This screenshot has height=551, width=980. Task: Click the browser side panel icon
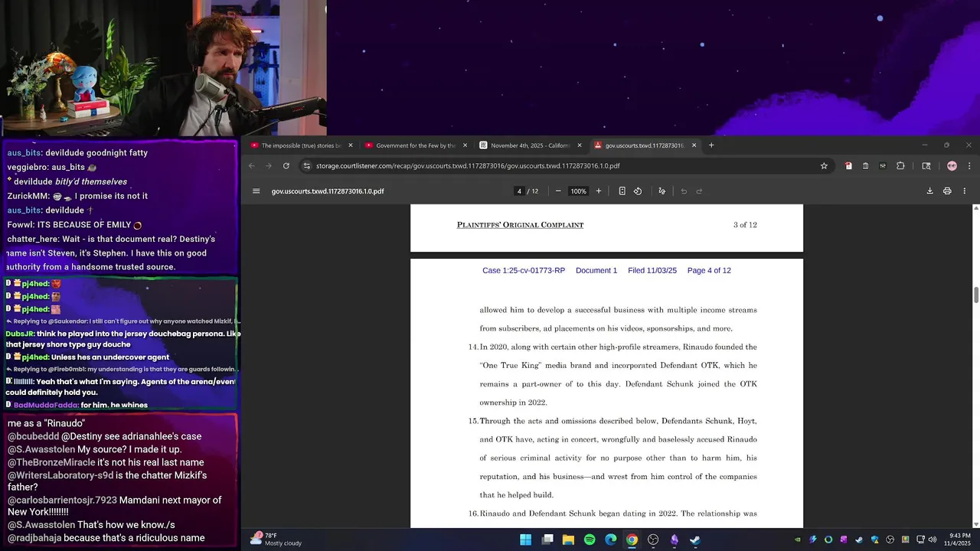pos(926,166)
